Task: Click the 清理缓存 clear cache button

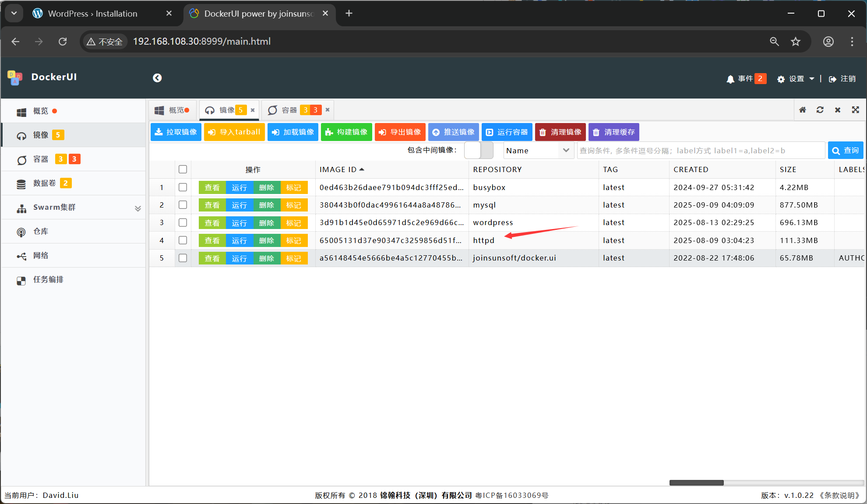Action: pyautogui.click(x=614, y=132)
